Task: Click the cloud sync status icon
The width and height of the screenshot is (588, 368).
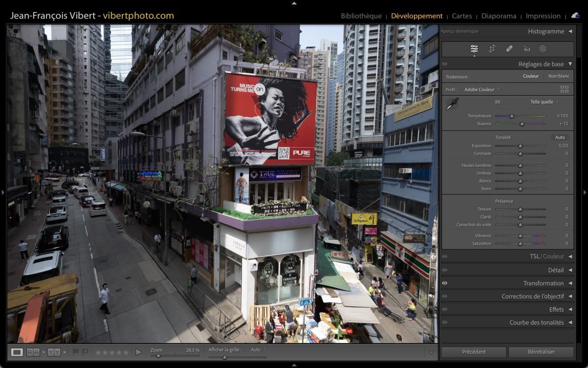Action: pyautogui.click(x=575, y=16)
